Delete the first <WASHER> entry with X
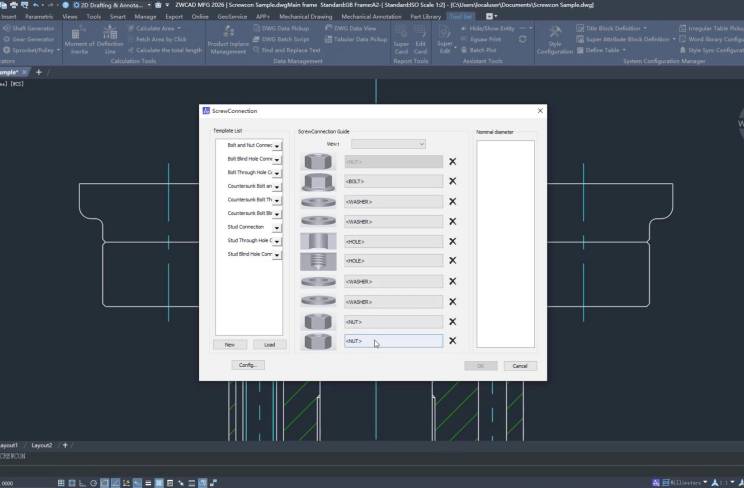Screen dimensions: 744x488 pos(452,201)
